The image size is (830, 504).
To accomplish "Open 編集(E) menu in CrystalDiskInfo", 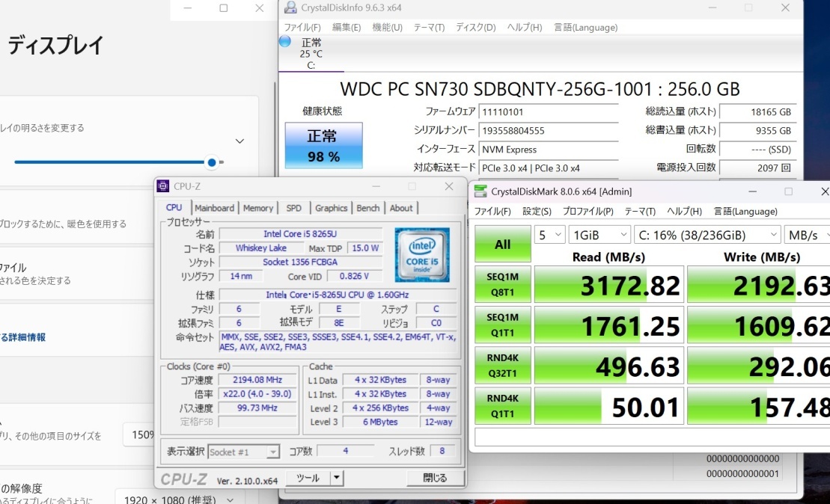I will pyautogui.click(x=347, y=28).
